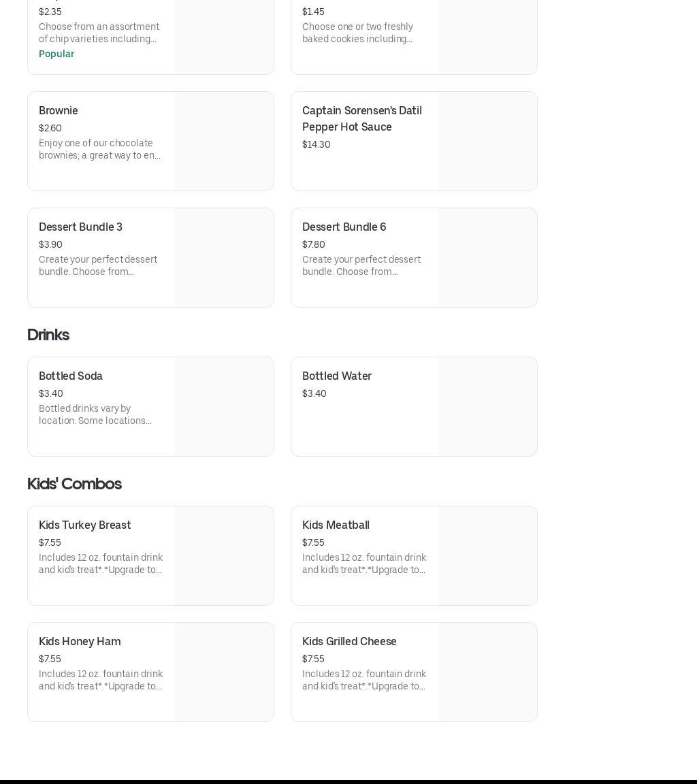697x784 pixels.
Task: Pick the Kids Meatball combo title
Action: click(x=336, y=525)
